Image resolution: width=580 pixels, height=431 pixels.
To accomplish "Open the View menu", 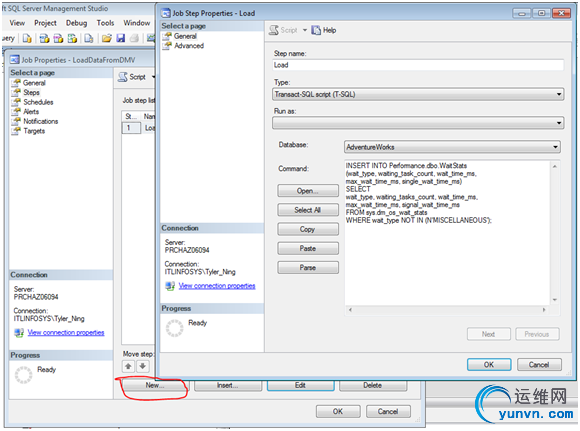I will 17,23.
